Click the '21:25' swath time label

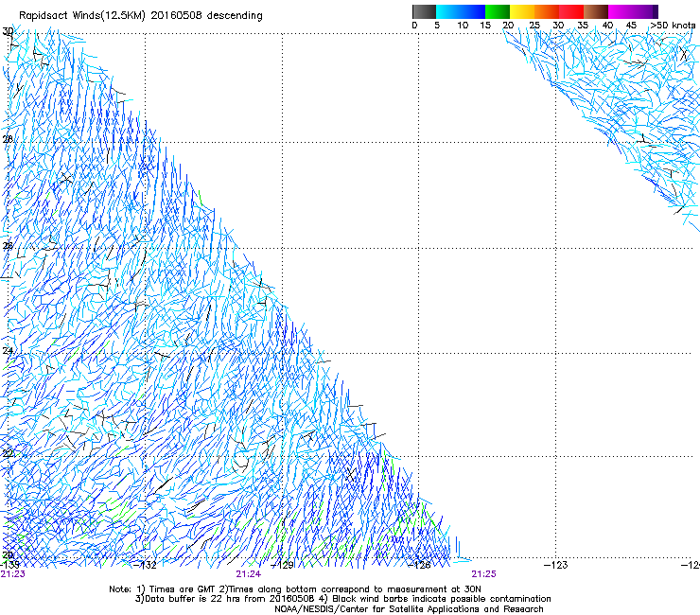(x=484, y=574)
